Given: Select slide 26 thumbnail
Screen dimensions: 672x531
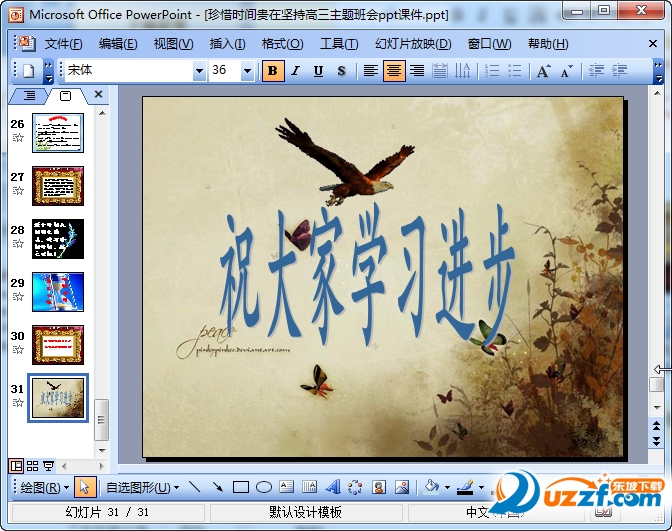Looking at the screenshot, I should pyautogui.click(x=58, y=133).
